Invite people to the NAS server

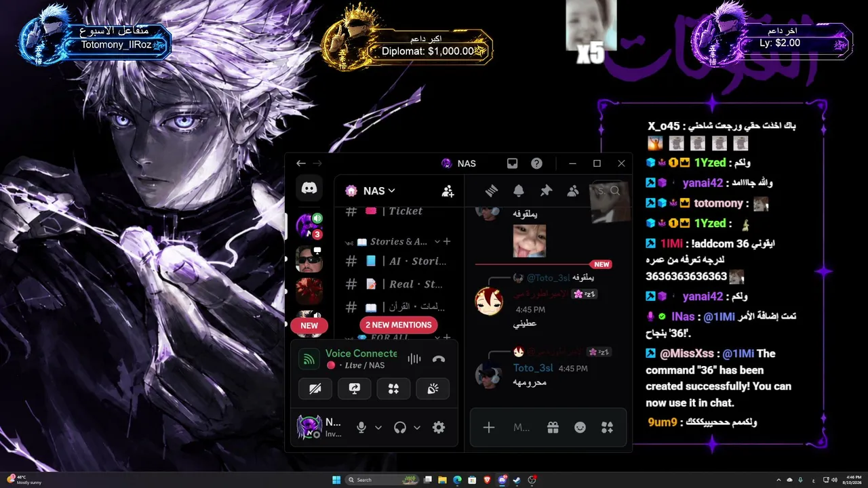click(x=448, y=191)
